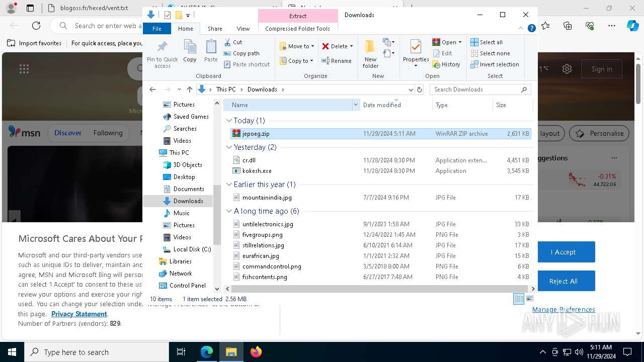Expand the Open dropdown arrow

(x=460, y=42)
